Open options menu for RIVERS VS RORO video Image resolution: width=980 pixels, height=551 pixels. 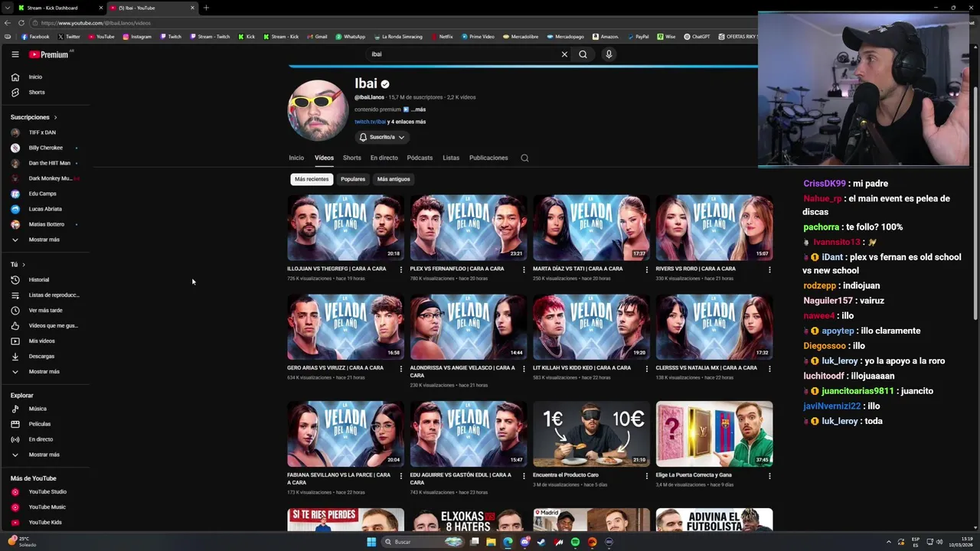tap(769, 269)
